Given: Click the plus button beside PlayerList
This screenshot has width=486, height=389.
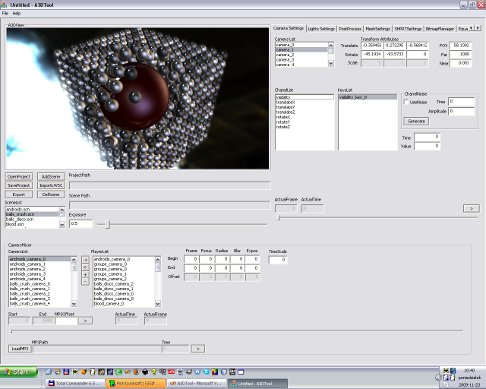Looking at the screenshot, I should click(x=85, y=274).
